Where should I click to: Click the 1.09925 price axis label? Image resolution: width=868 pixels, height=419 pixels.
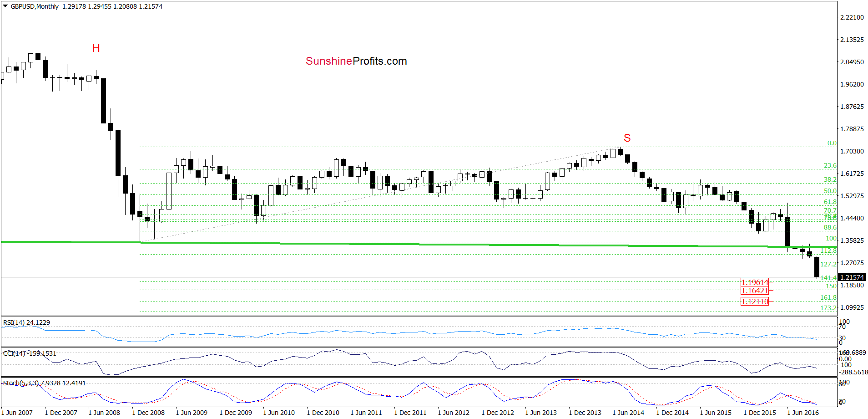[x=852, y=307]
